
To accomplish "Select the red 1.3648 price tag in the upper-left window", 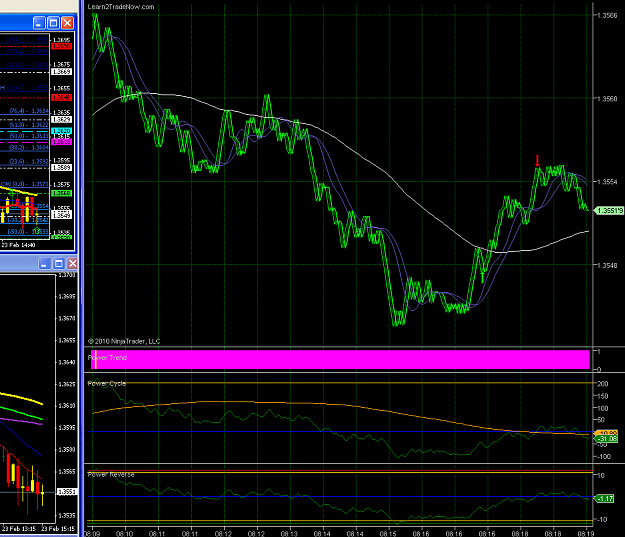I will (62, 97).
